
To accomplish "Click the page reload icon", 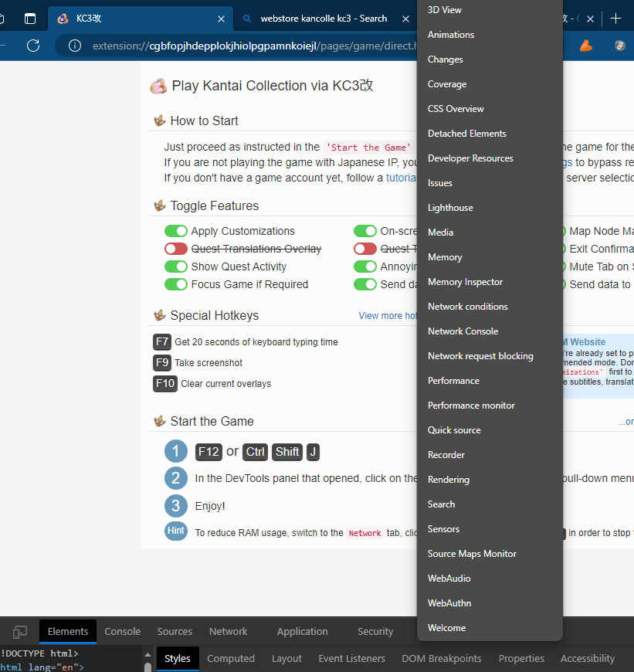I will (32, 46).
